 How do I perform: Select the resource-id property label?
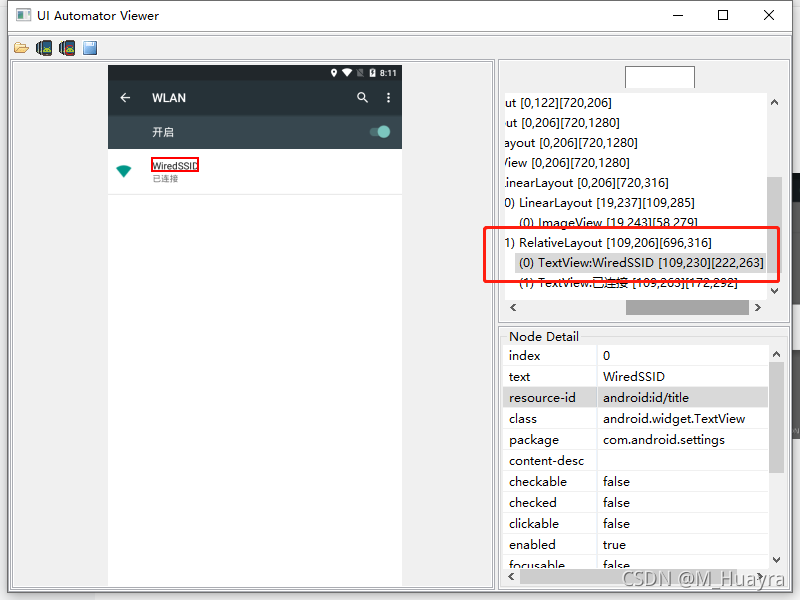click(542, 397)
